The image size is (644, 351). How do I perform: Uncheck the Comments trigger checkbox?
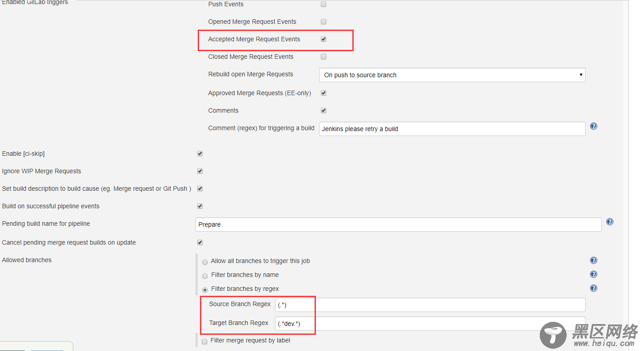click(x=324, y=110)
